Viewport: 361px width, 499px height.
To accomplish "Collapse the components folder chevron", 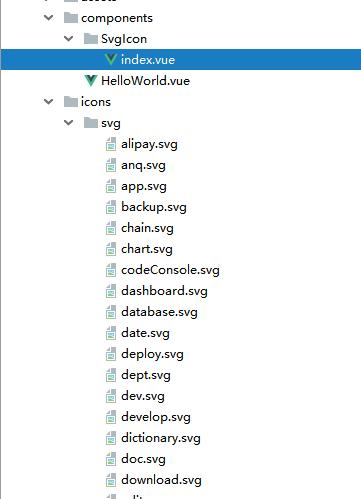I will point(49,18).
